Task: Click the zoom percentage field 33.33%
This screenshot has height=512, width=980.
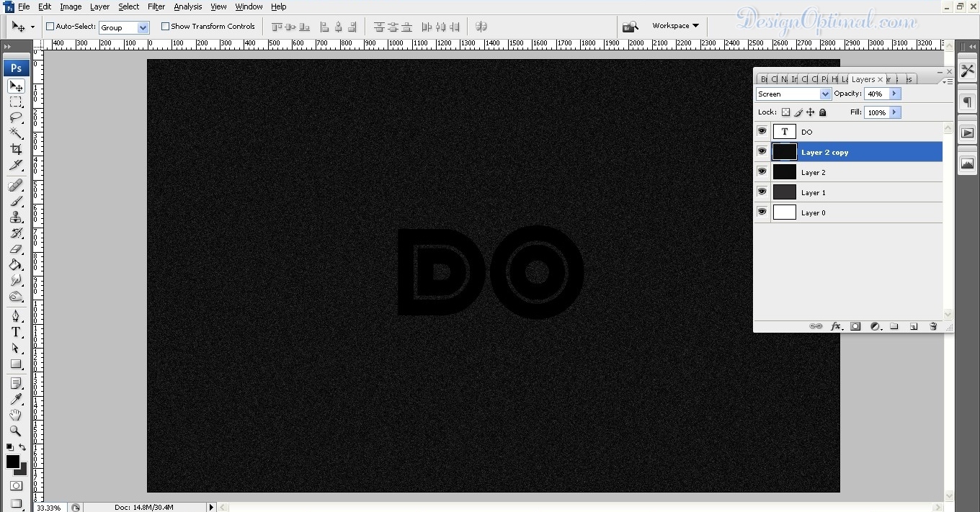Action: (50, 507)
